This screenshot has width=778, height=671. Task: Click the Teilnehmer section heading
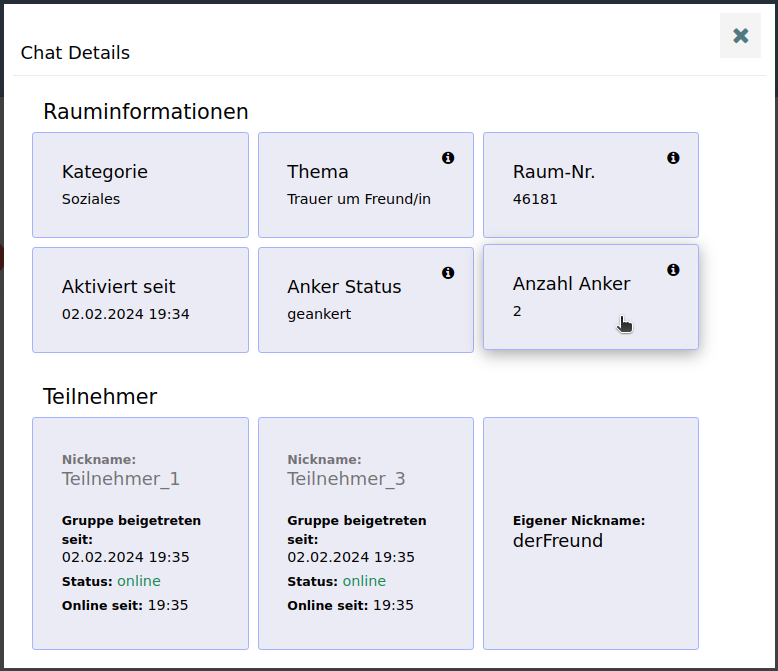tap(100, 397)
